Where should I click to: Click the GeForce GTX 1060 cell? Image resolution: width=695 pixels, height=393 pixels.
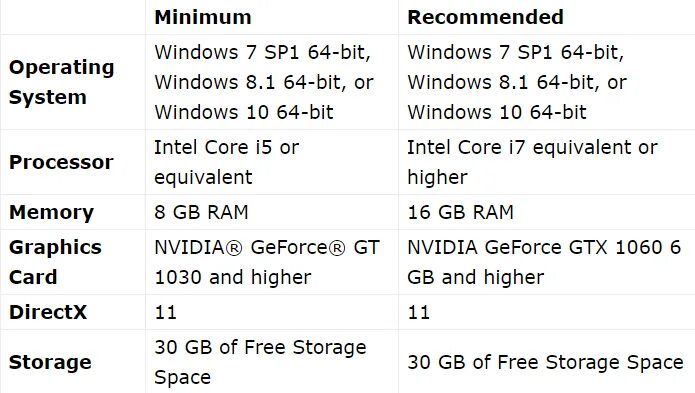(544, 262)
